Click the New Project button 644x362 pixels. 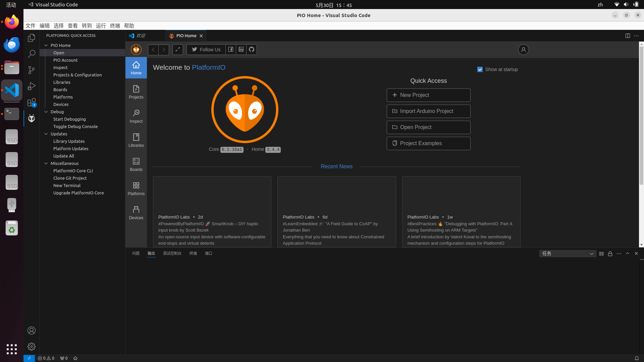[428, 95]
